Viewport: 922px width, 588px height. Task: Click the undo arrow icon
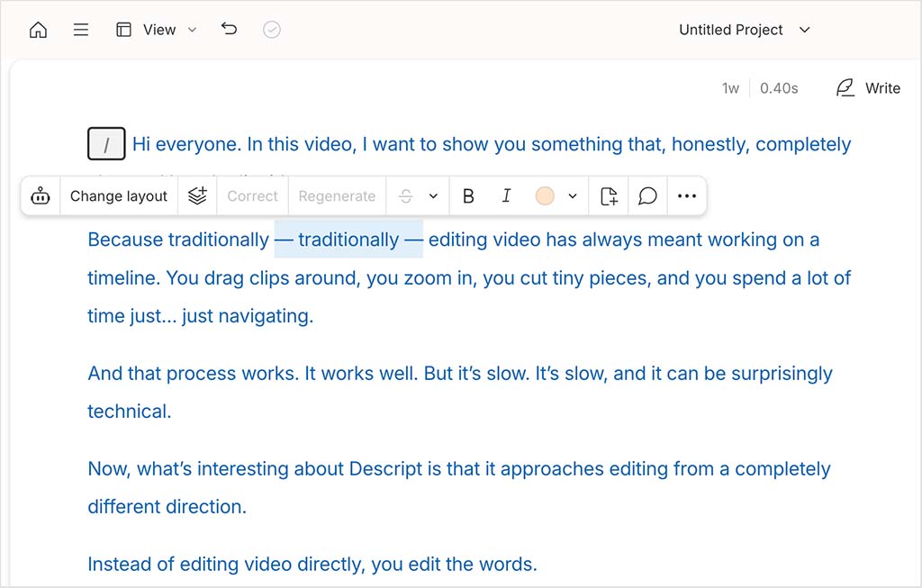tap(229, 29)
